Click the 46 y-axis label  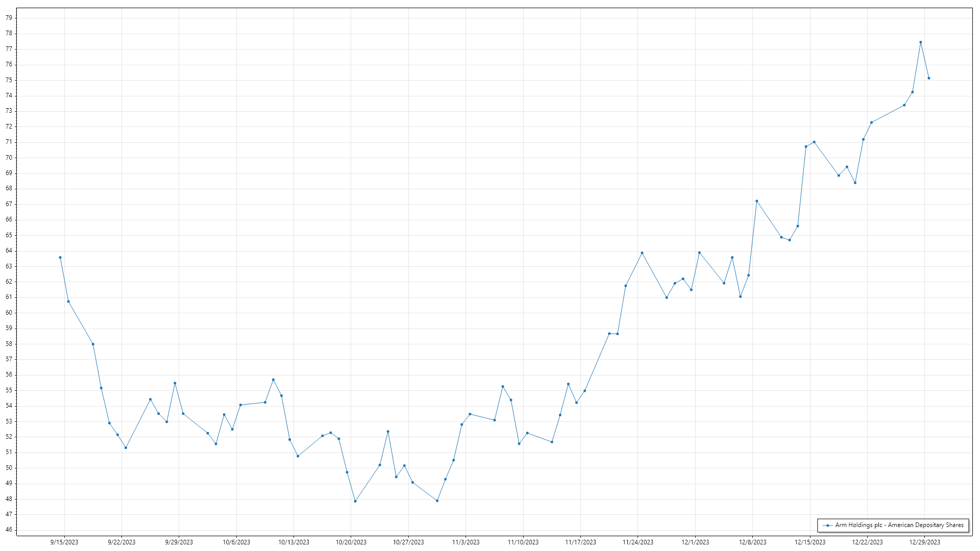click(9, 530)
